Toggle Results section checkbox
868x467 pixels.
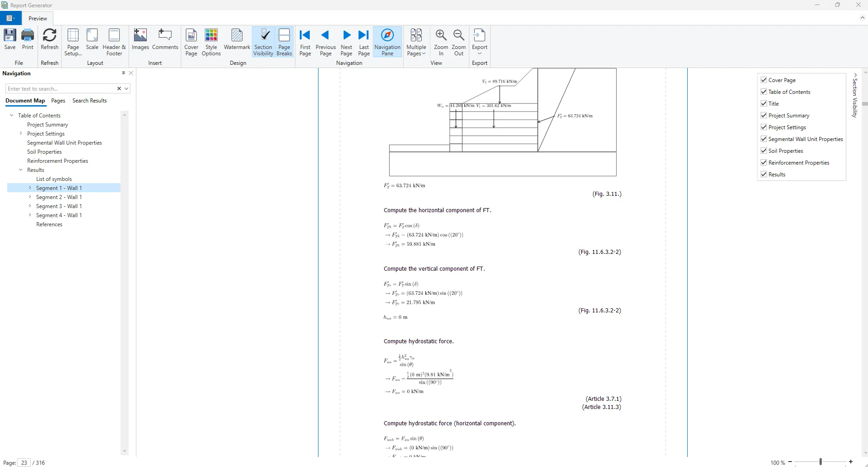point(764,174)
